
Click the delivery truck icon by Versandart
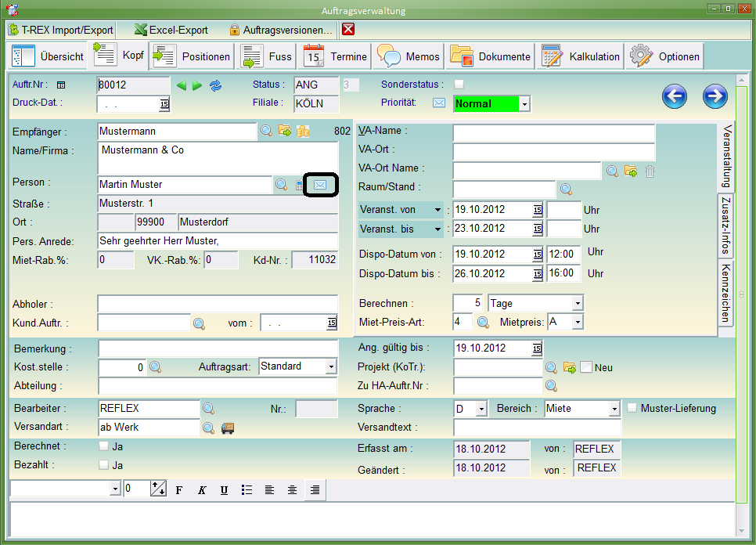tap(228, 428)
